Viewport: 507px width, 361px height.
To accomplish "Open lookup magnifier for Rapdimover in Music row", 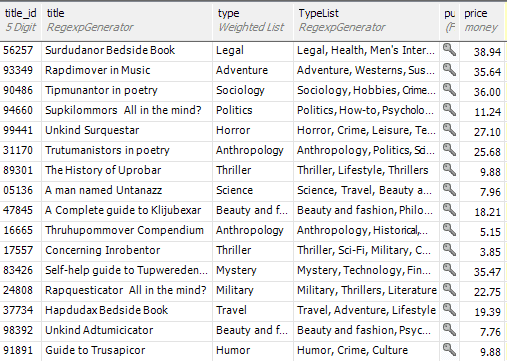I will pyautogui.click(x=449, y=70).
